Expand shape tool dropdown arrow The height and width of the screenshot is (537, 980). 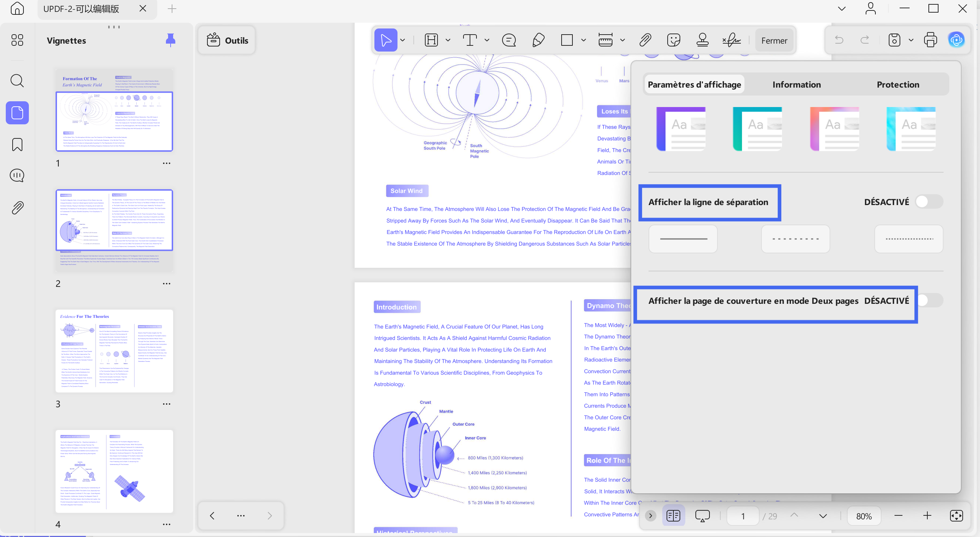pyautogui.click(x=583, y=40)
